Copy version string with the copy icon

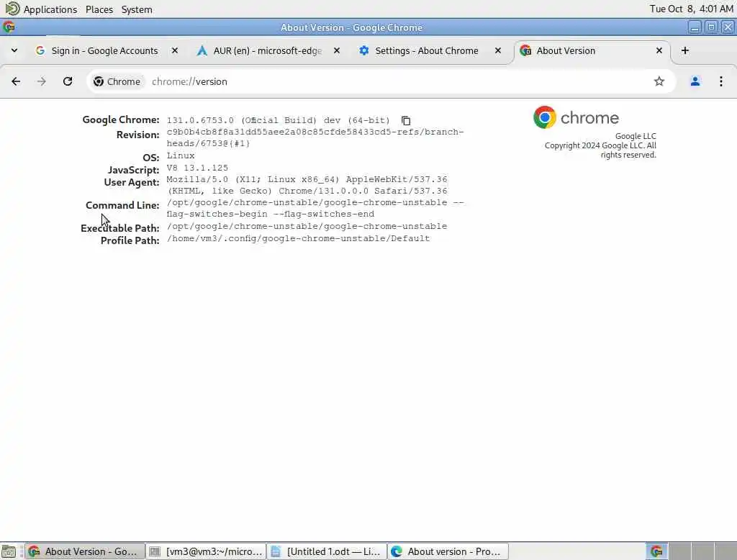point(406,121)
